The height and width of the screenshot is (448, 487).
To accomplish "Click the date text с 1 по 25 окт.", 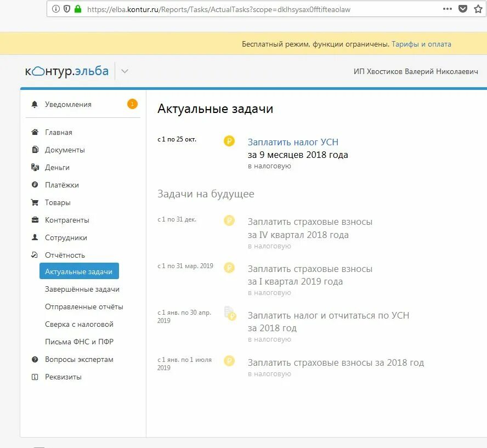I will point(177,139).
